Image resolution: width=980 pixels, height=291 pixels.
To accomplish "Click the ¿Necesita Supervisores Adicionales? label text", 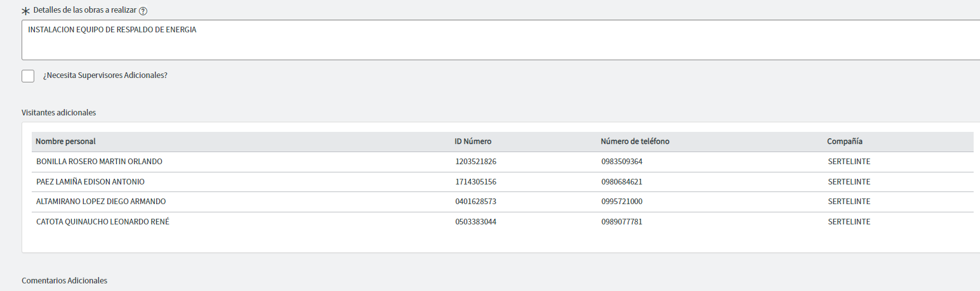I will [x=105, y=75].
